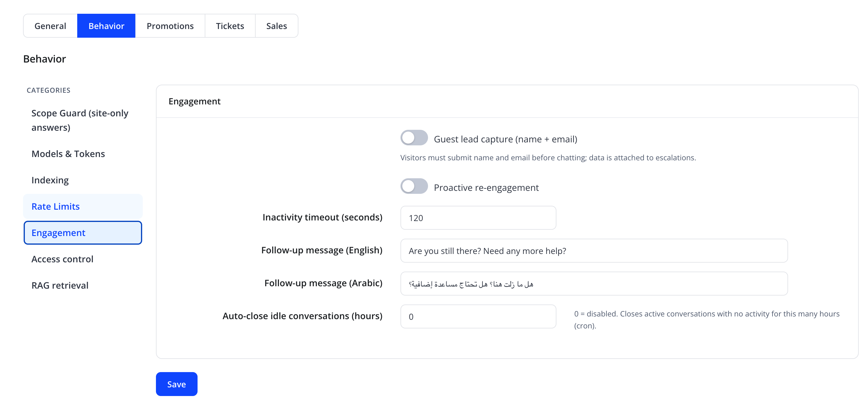Open the RAG retrieval category
Screen dimensions: 868x402
click(83, 285)
